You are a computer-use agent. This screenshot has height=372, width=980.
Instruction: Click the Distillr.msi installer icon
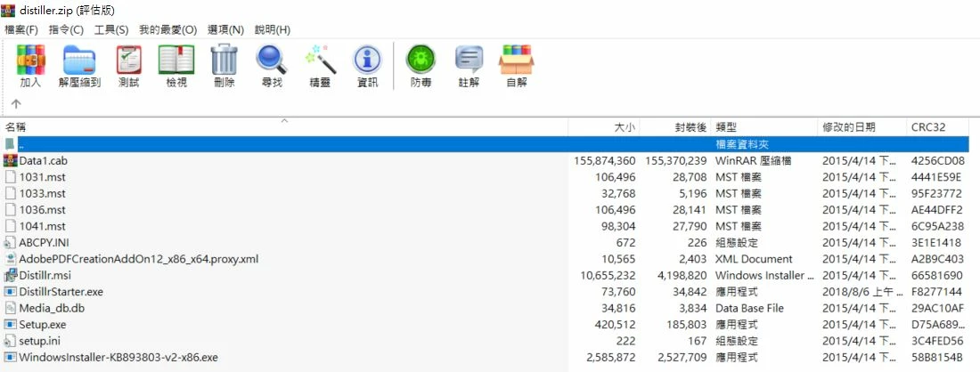coord(11,275)
